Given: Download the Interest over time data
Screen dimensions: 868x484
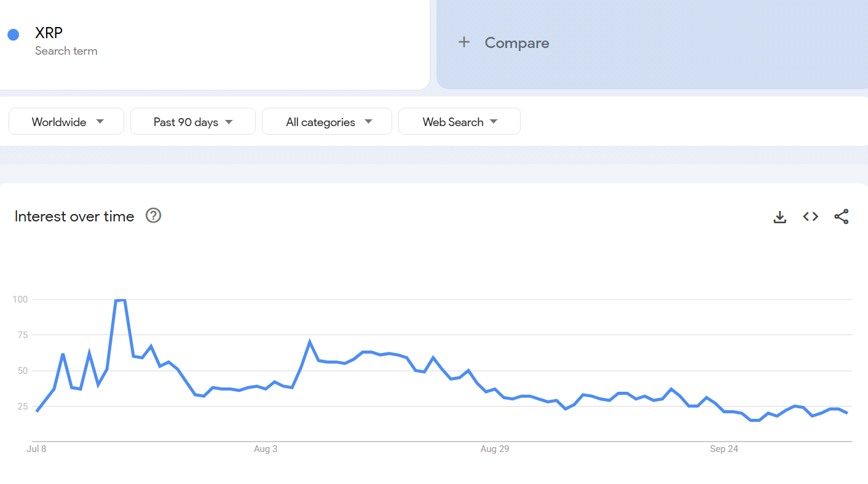Looking at the screenshot, I should pyautogui.click(x=779, y=216).
